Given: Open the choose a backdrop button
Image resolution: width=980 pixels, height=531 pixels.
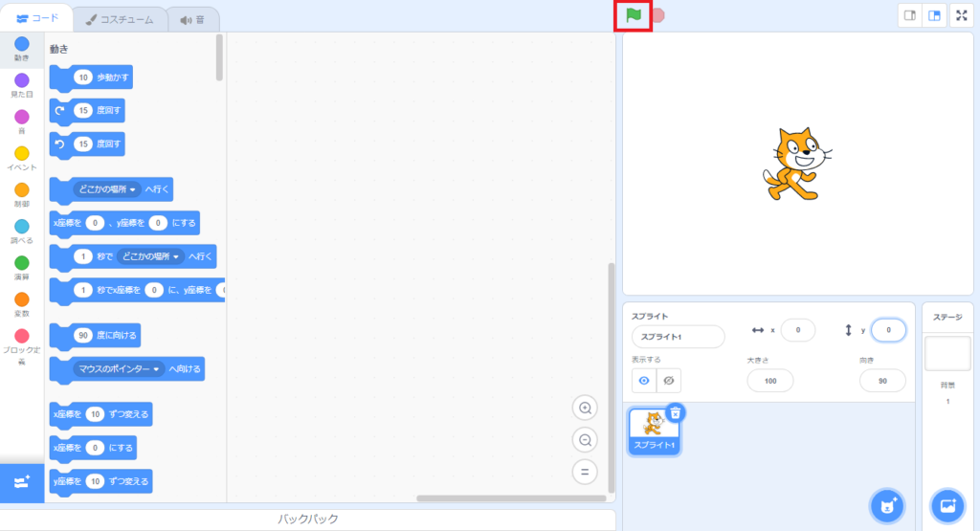Looking at the screenshot, I should click(947, 505).
